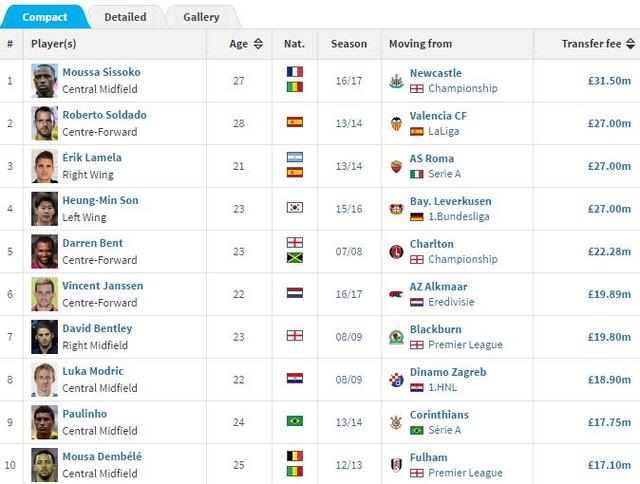Click Vincent Janssen's portrait thumbnail
The image size is (640, 484).
pyautogui.click(x=44, y=294)
